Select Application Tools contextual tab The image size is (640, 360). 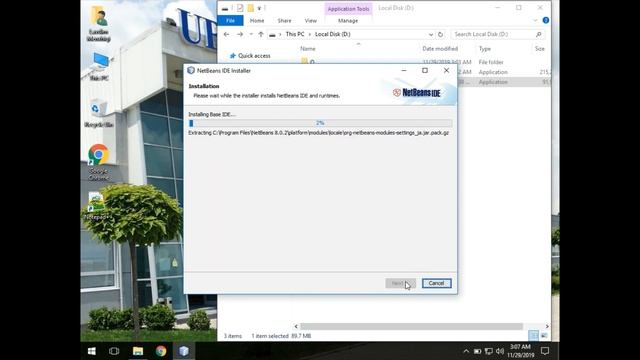pyautogui.click(x=348, y=9)
